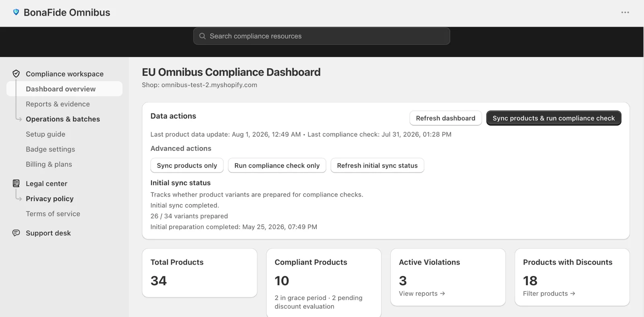Go to Operations & batches

click(63, 119)
